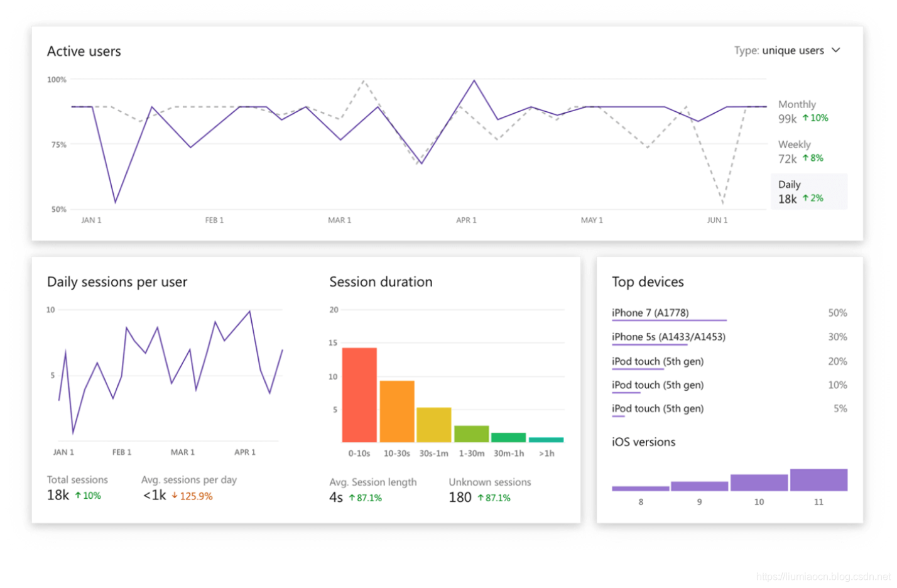Click the light green 1-30m bar
The image size is (897, 588).
[472, 433]
